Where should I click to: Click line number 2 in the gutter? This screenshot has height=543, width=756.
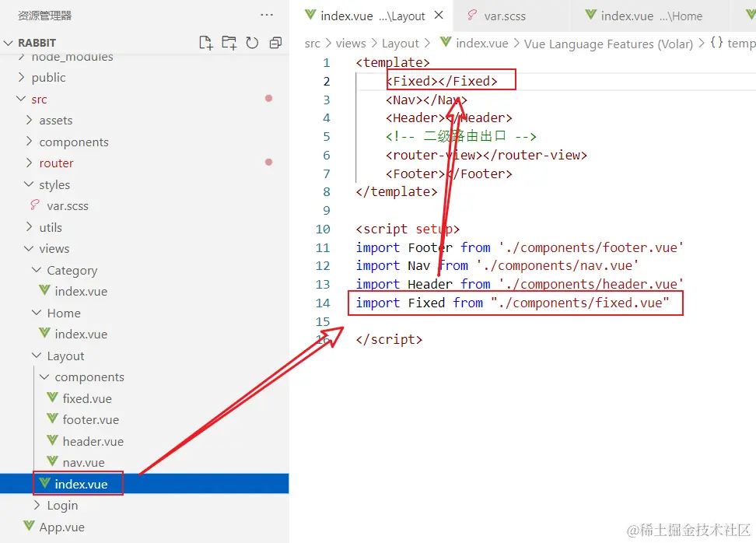click(x=327, y=81)
